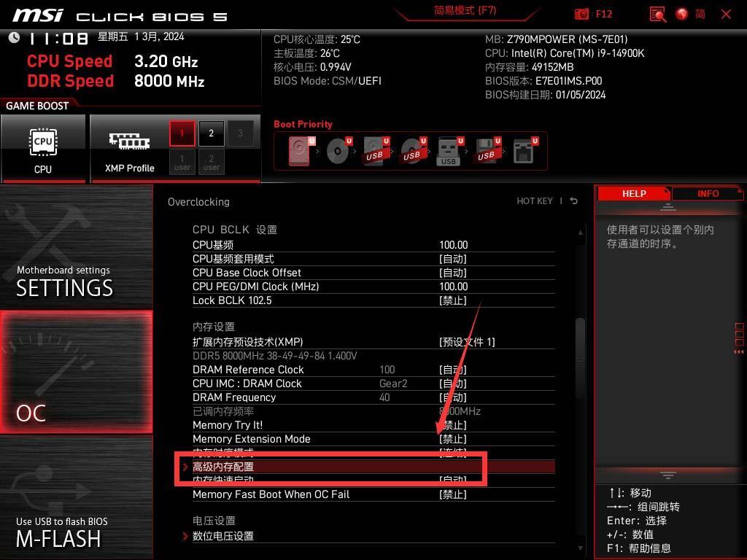
Task: Click the 已调内存频率 row
Action: point(373,411)
